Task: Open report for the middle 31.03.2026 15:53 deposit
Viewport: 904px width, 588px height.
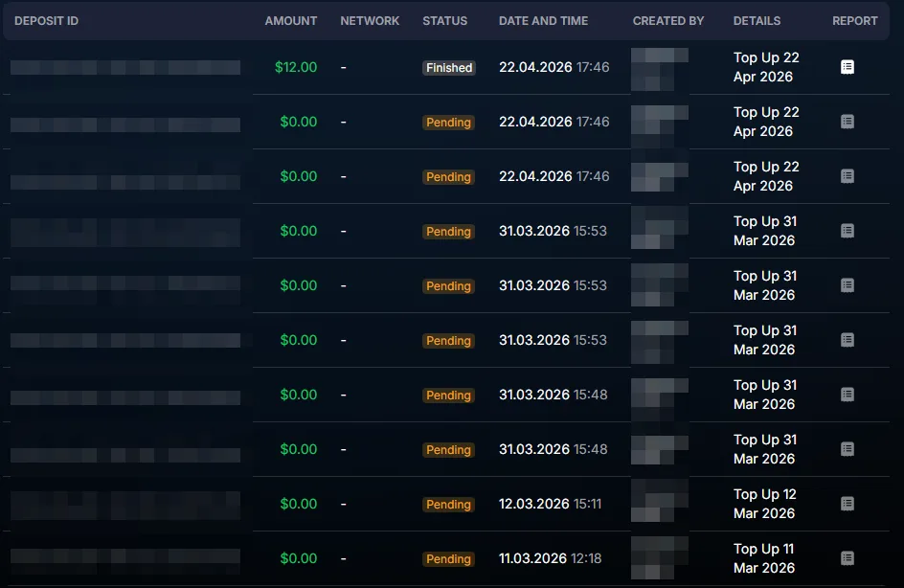Action: [x=847, y=285]
